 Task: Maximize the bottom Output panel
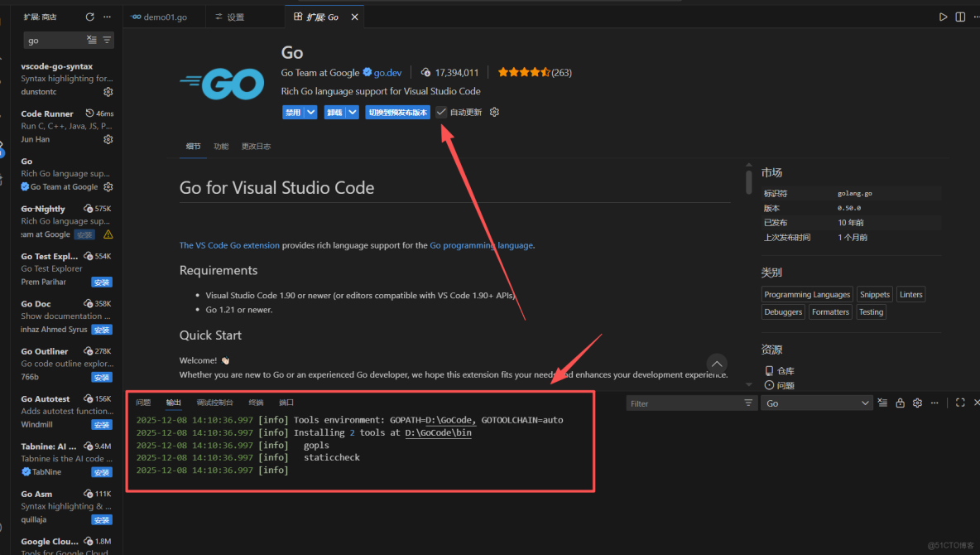[x=960, y=403]
